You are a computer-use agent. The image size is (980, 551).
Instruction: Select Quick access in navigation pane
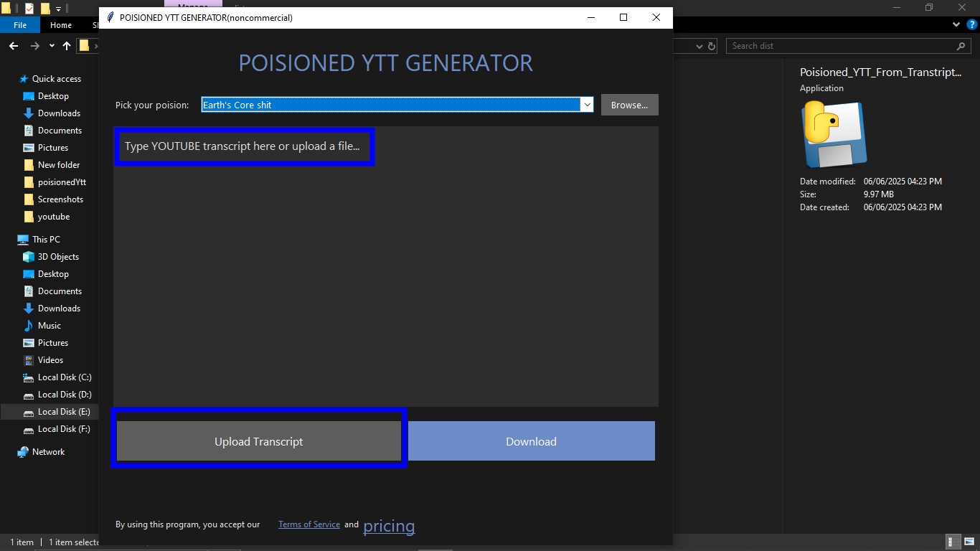57,79
